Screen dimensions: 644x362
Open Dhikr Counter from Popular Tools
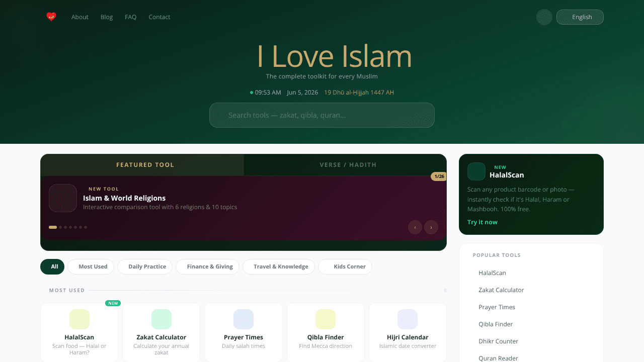498,341
